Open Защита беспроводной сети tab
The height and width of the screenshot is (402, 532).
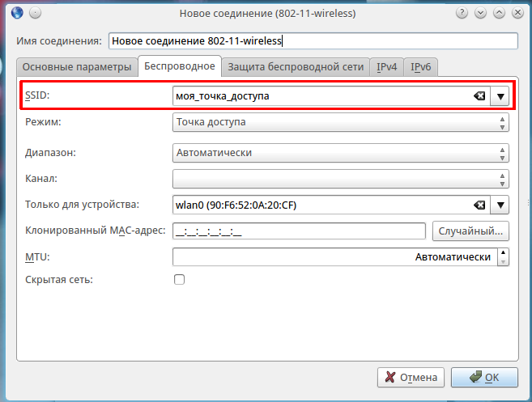296,67
